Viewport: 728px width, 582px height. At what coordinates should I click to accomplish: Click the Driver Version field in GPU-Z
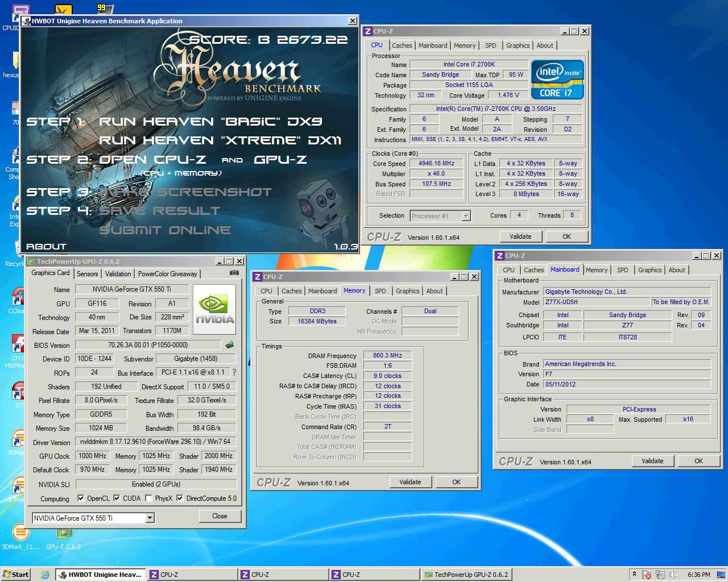[x=156, y=442]
